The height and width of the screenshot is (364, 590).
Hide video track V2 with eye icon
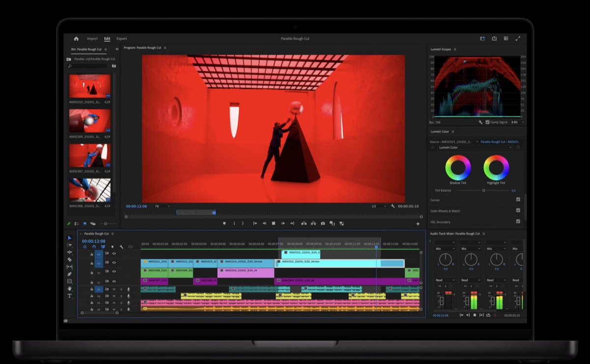[x=114, y=273]
